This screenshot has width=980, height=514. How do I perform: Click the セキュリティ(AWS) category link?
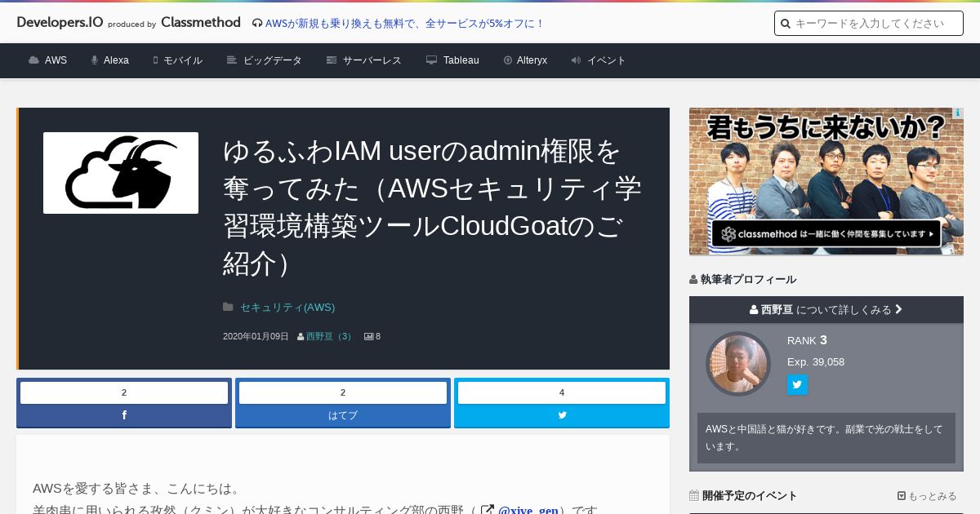point(287,308)
